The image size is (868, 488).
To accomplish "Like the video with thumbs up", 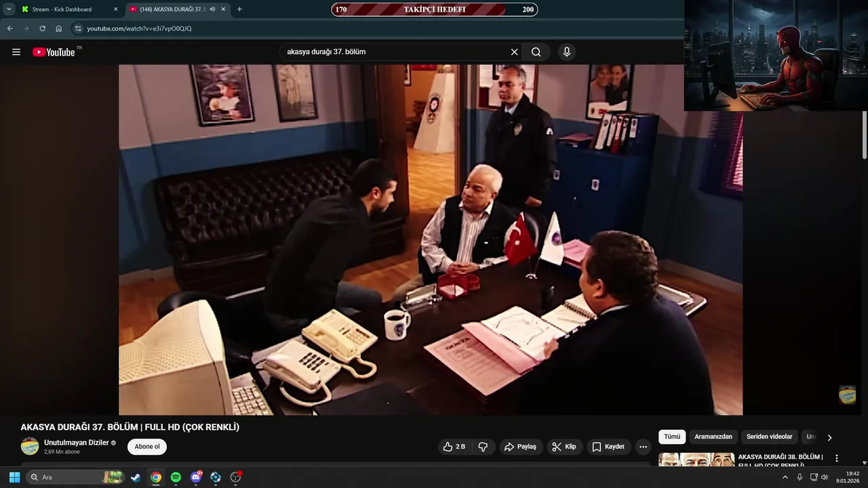I will click(x=455, y=447).
